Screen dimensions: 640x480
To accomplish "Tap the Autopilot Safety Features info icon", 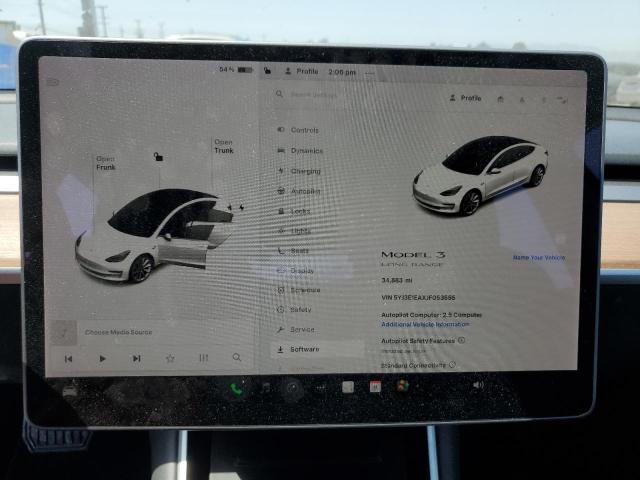I will click(x=462, y=340).
